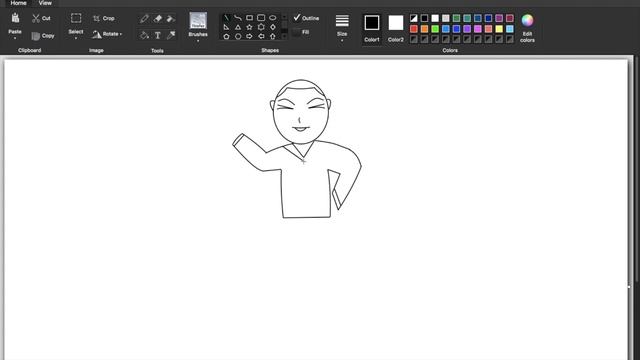640x360 pixels.
Task: Pick the black-and-white diagonal swatch
Action: 414,18
